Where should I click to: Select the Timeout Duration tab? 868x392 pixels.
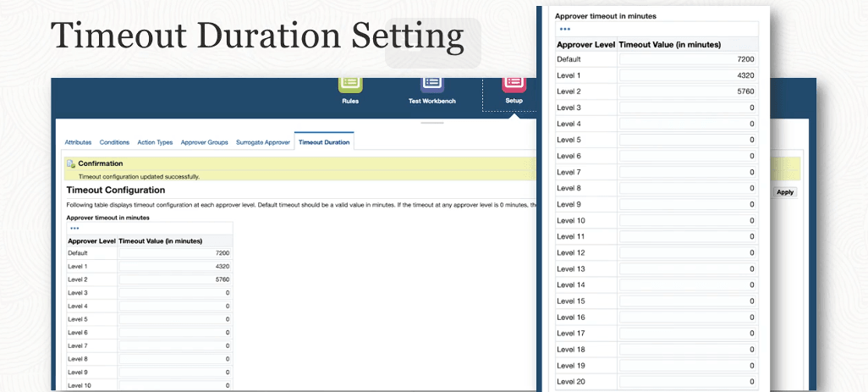coord(324,142)
